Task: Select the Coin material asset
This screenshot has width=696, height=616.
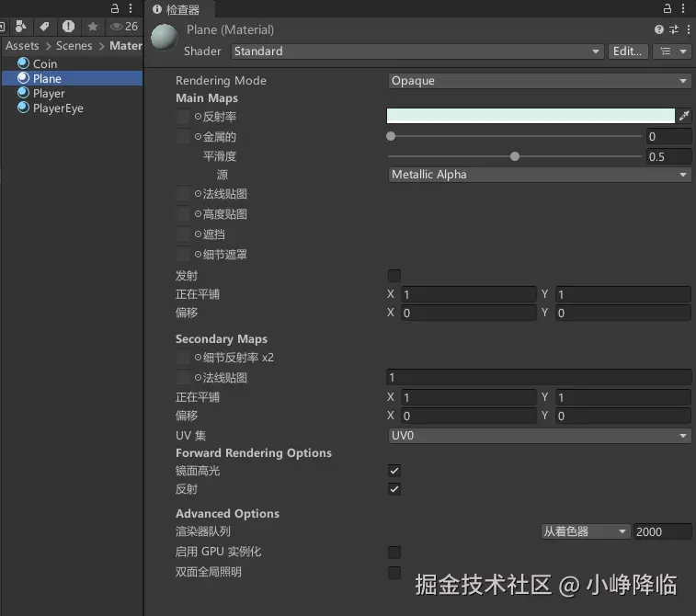Action: pos(44,63)
